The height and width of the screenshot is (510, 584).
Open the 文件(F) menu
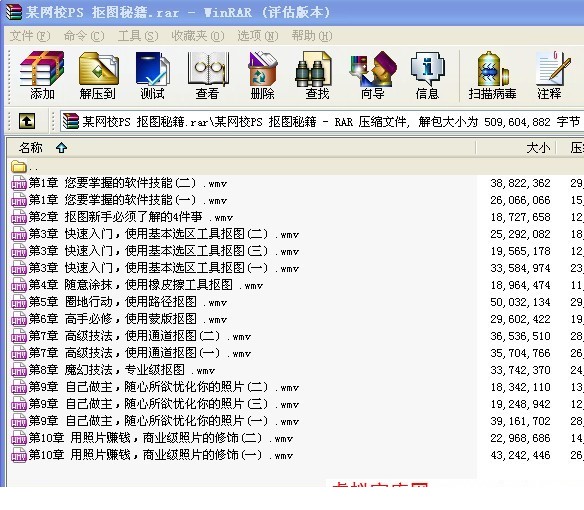point(30,36)
